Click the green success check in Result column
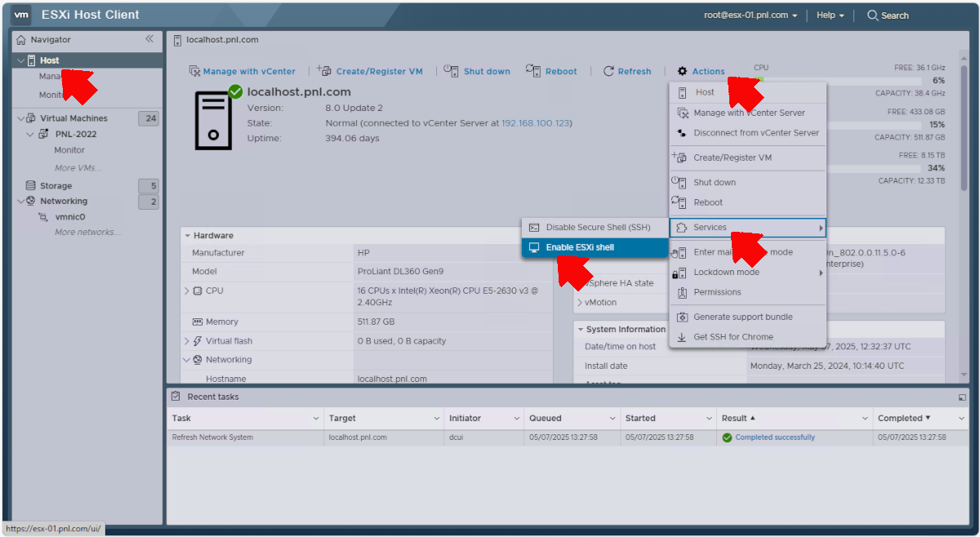980x537 pixels. click(727, 437)
